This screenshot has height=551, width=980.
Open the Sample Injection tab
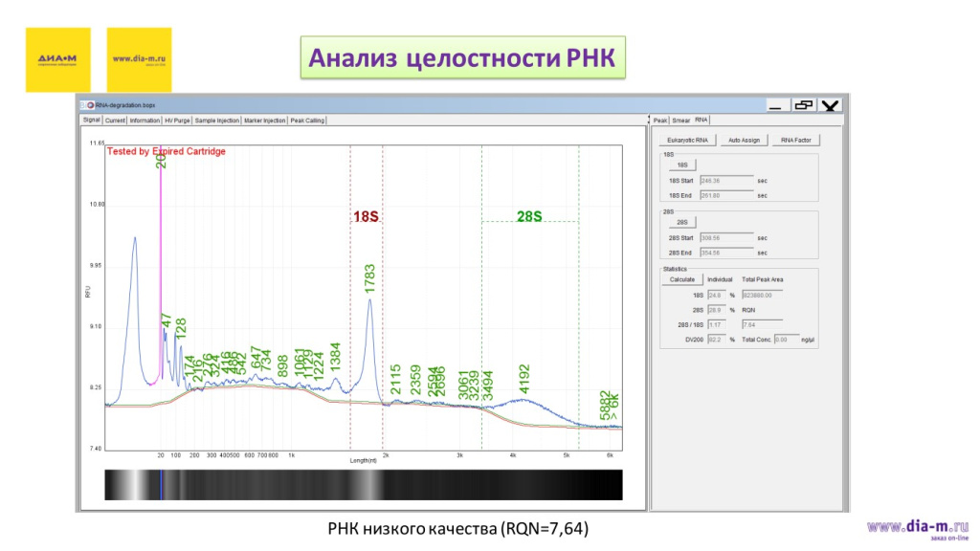[x=216, y=120]
